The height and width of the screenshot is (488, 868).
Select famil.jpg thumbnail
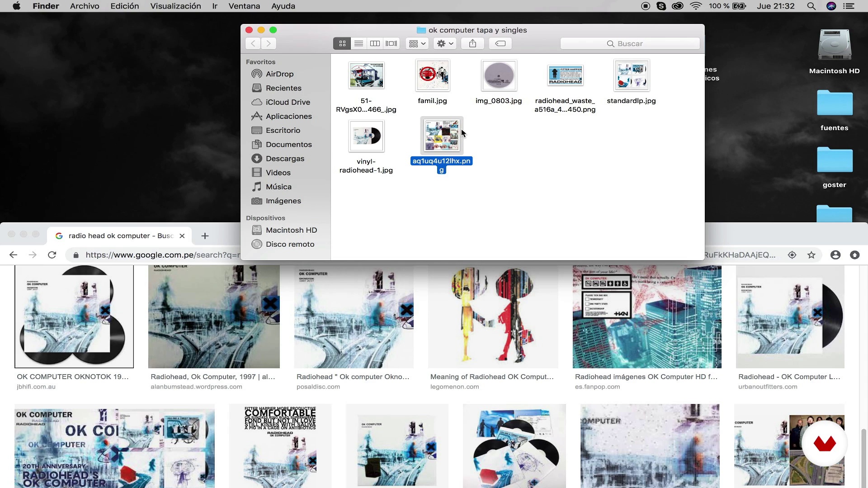(x=433, y=76)
